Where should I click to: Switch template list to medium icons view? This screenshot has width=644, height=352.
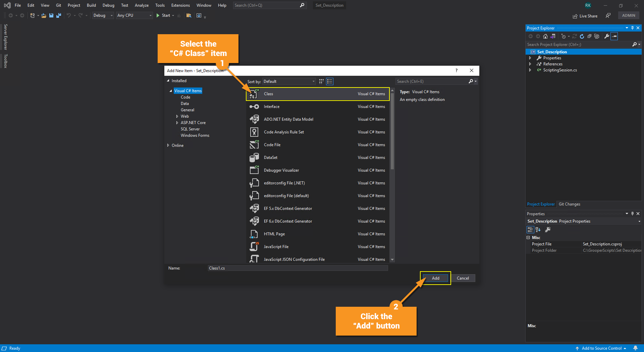click(321, 81)
